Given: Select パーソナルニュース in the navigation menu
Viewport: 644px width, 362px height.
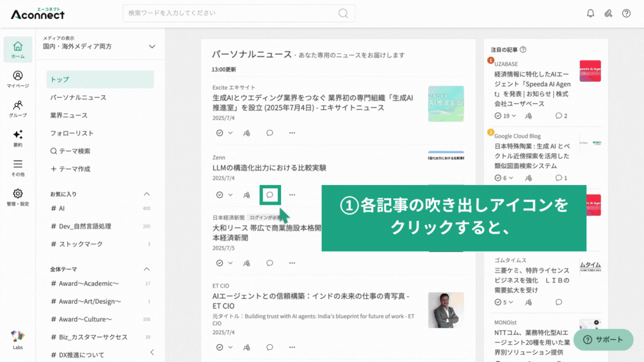Looking at the screenshot, I should tap(78, 97).
